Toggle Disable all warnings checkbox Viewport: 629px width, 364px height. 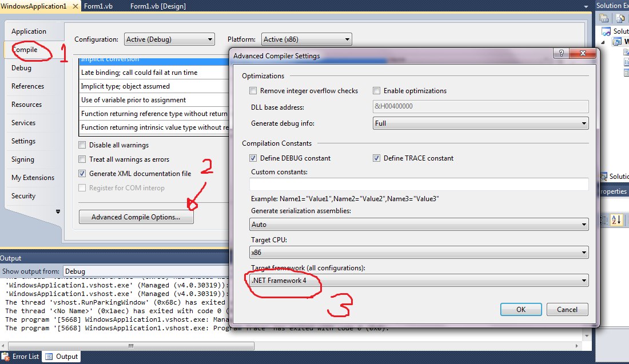(82, 145)
